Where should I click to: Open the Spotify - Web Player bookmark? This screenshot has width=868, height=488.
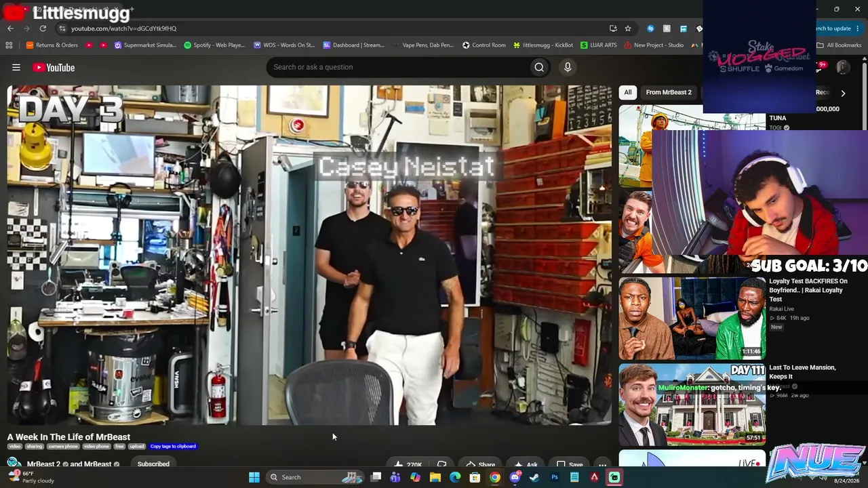point(214,45)
